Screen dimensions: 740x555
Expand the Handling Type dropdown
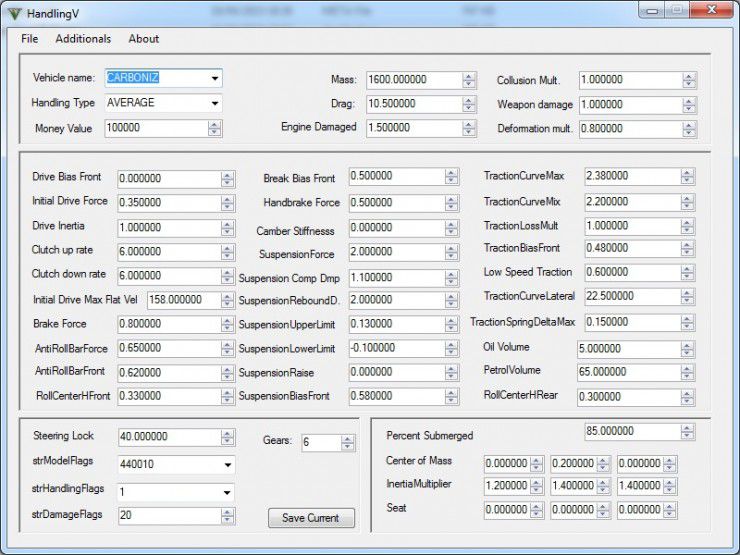point(214,102)
